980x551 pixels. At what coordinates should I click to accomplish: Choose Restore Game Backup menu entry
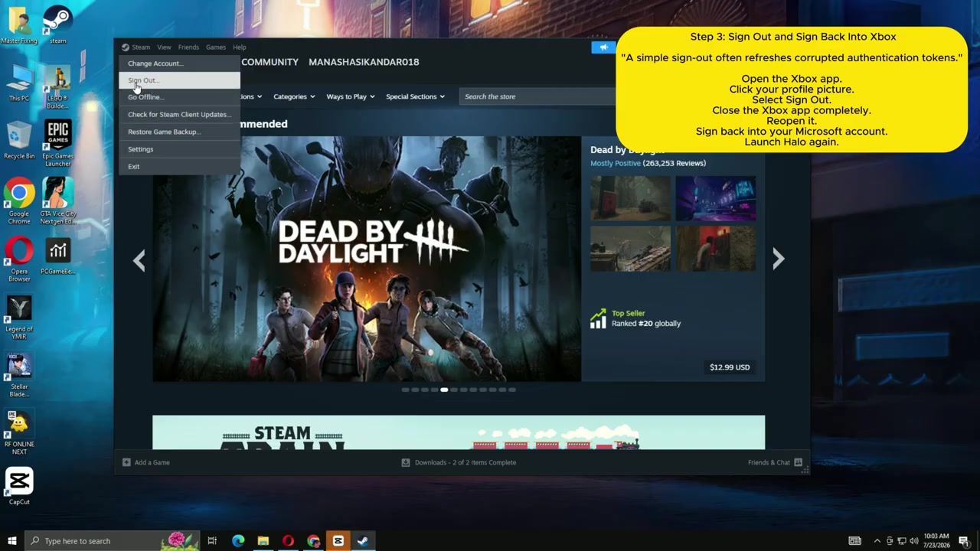[179, 132]
